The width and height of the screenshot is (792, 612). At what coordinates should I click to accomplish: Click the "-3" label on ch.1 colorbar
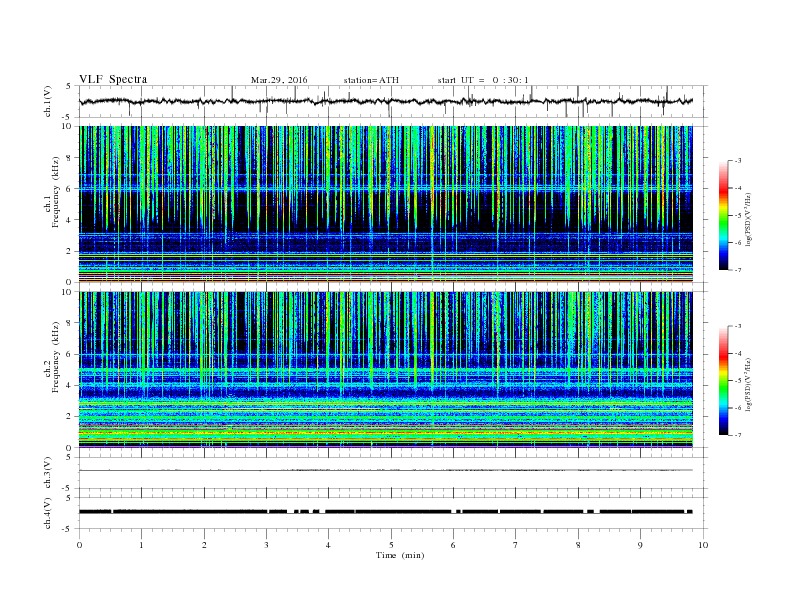point(738,161)
